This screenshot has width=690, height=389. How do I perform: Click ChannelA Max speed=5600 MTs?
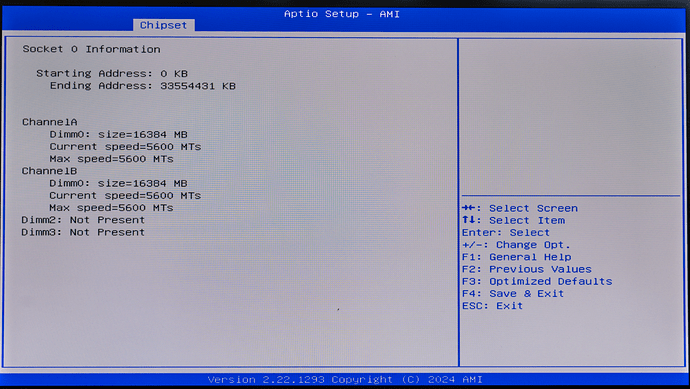point(111,159)
